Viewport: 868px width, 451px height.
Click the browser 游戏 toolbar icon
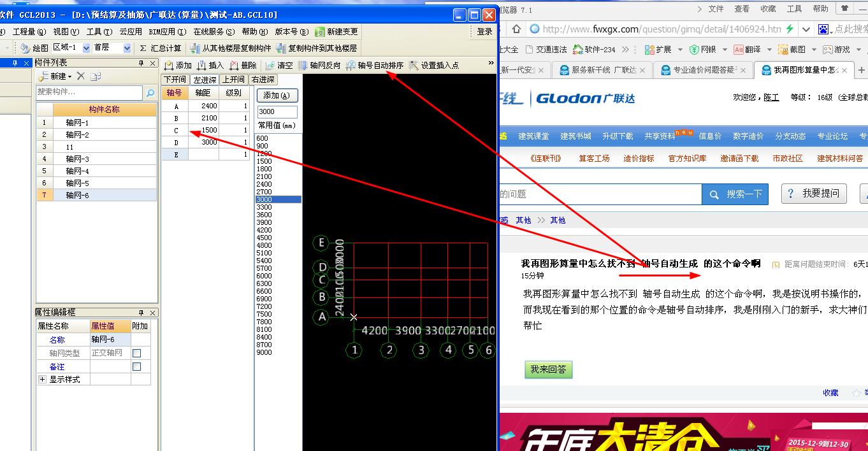click(827, 49)
